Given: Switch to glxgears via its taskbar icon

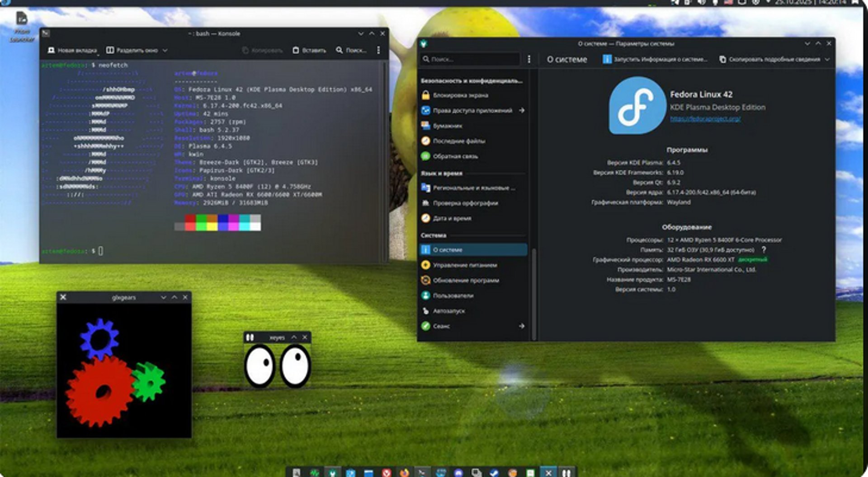Looking at the screenshot, I should coord(548,472).
